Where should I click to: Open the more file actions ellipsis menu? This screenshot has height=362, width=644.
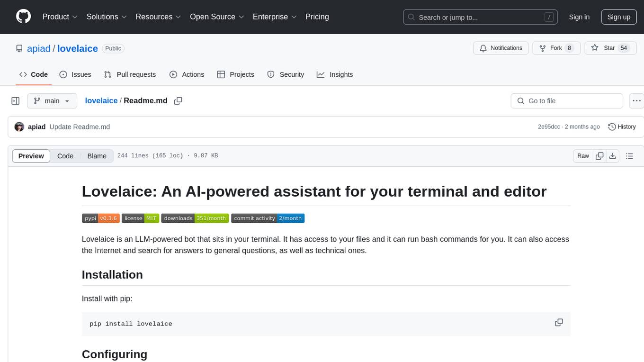click(x=636, y=101)
